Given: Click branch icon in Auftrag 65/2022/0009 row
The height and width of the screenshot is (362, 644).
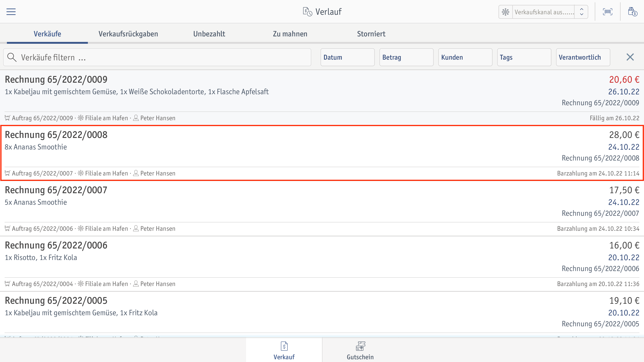Looking at the screenshot, I should 80,118.
